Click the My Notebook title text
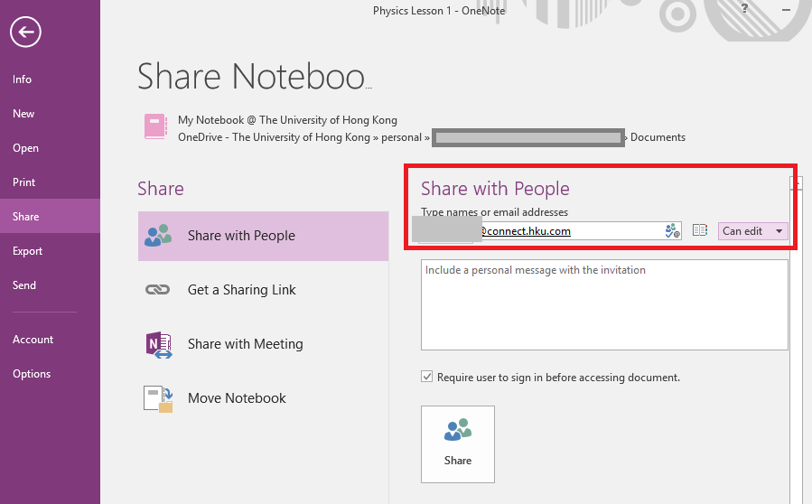The width and height of the screenshot is (812, 504). pos(287,120)
